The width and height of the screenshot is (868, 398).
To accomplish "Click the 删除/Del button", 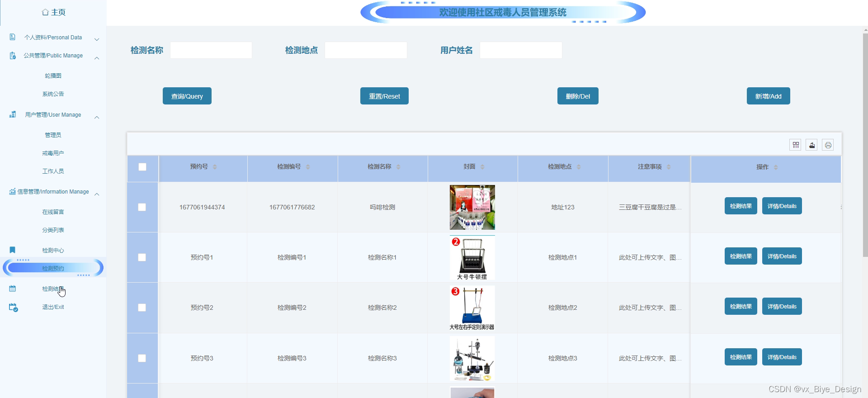I will click(578, 96).
